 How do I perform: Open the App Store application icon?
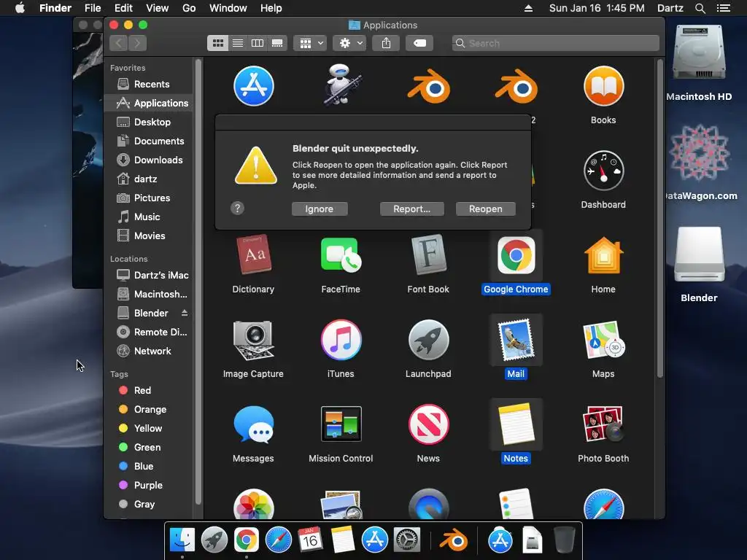click(253, 86)
